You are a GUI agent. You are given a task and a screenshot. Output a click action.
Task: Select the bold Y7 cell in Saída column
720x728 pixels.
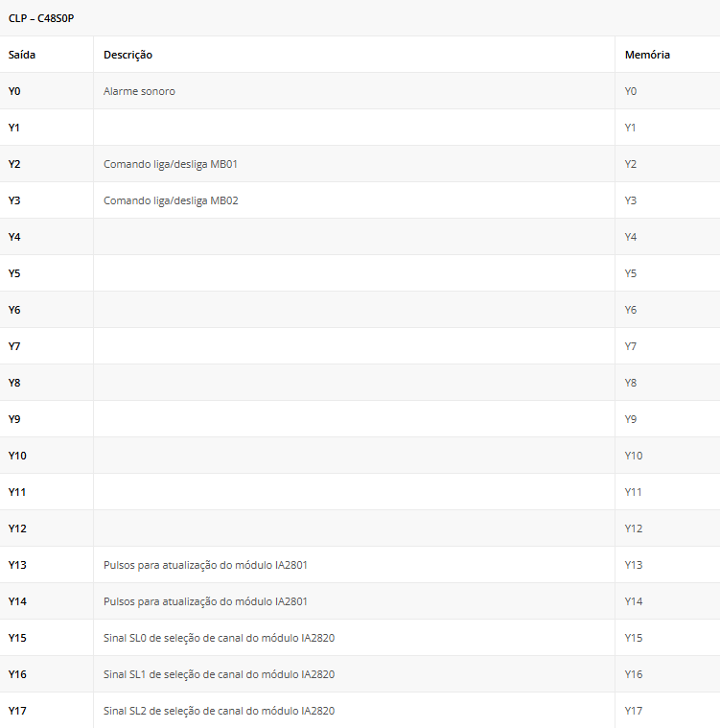[x=14, y=346]
